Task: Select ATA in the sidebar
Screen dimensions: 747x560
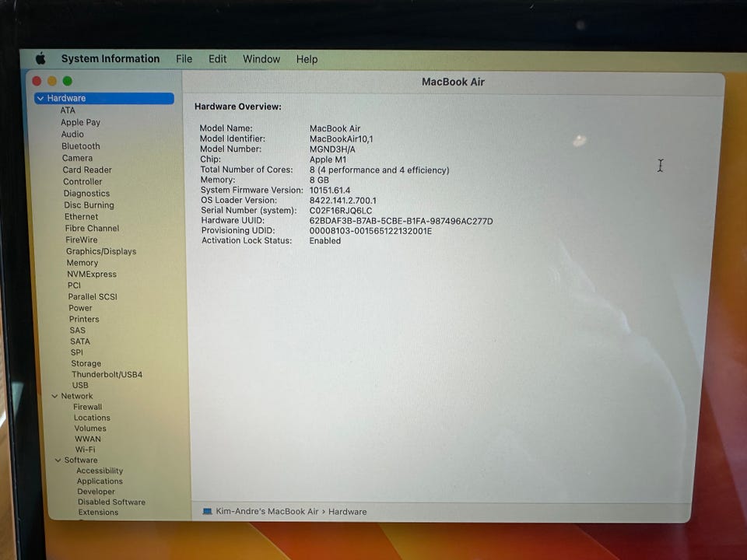Action: (68, 110)
